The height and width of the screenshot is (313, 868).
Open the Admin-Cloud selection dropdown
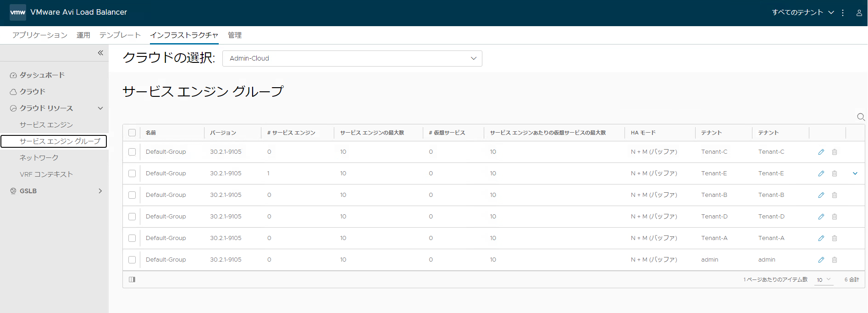pos(352,58)
